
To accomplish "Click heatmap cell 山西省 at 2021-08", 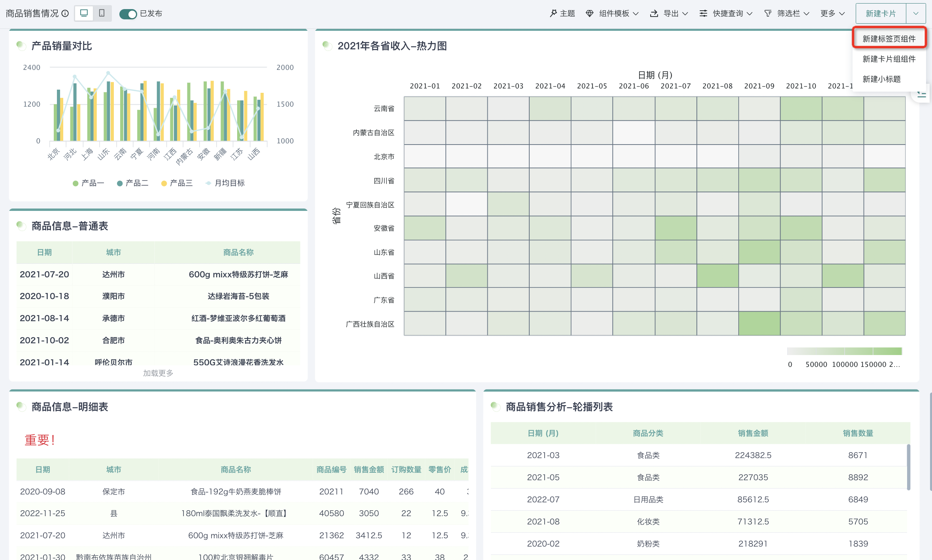I will [x=717, y=276].
